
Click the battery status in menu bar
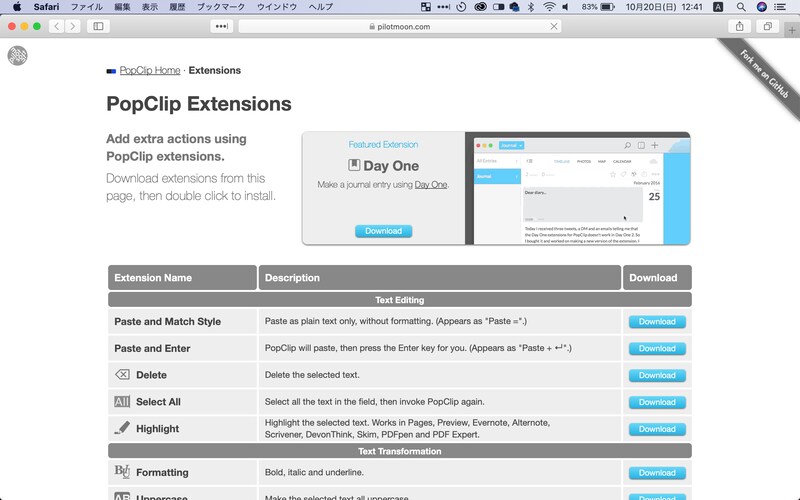click(x=598, y=7)
